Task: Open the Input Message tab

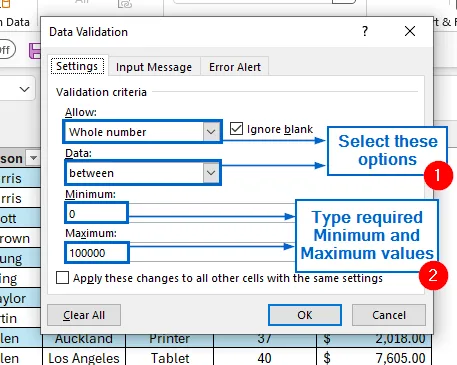Action: (x=154, y=67)
